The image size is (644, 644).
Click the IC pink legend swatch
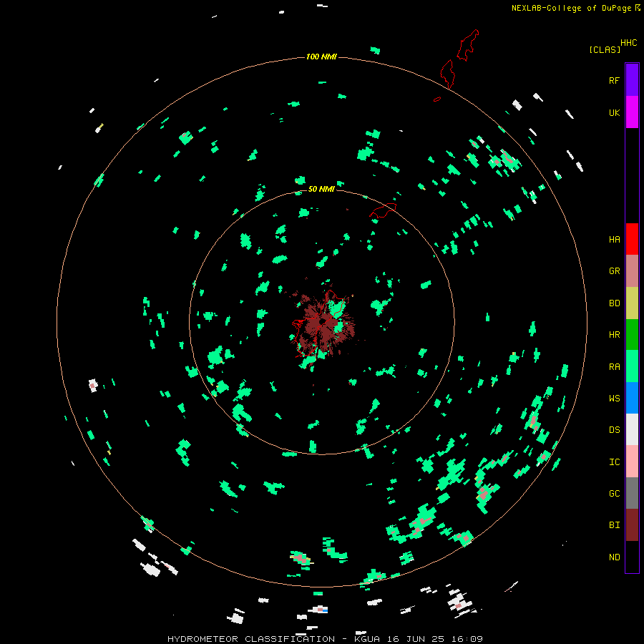pyautogui.click(x=632, y=462)
